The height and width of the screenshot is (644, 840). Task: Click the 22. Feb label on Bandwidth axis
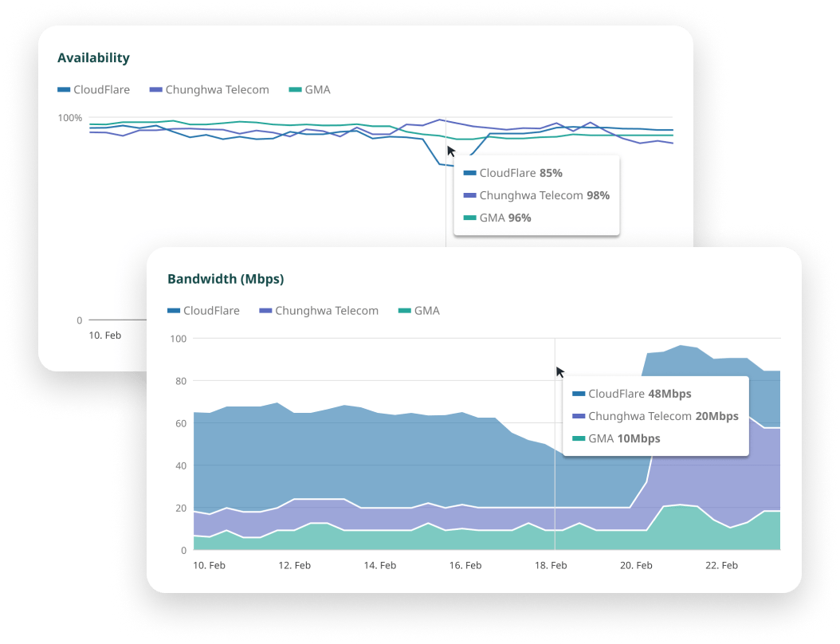click(x=721, y=565)
